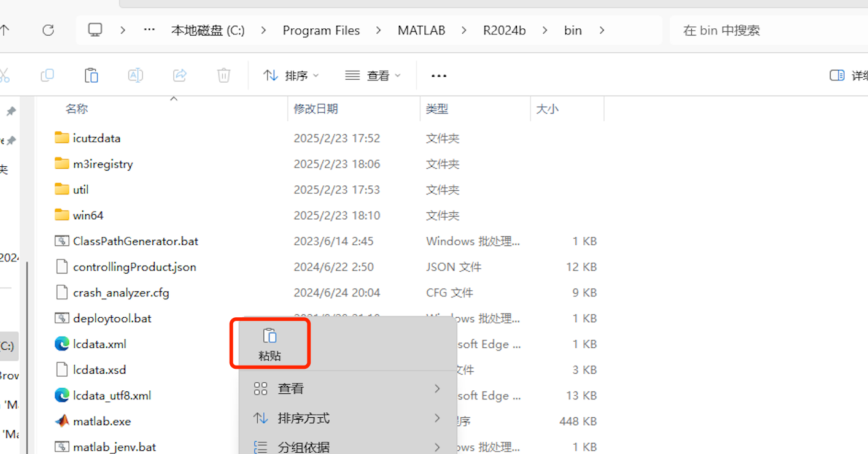This screenshot has width=868, height=454.
Task: Click the deploytool.bat file icon
Action: [61, 318]
